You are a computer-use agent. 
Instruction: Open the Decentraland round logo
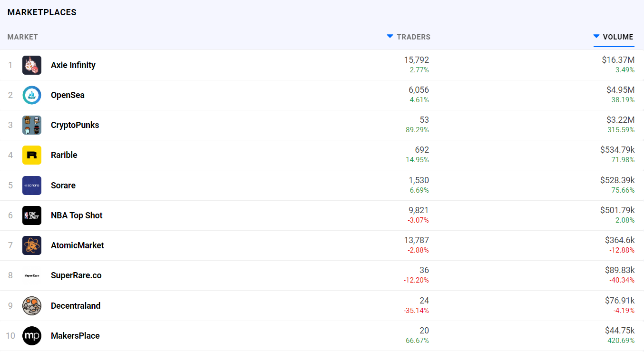32,306
